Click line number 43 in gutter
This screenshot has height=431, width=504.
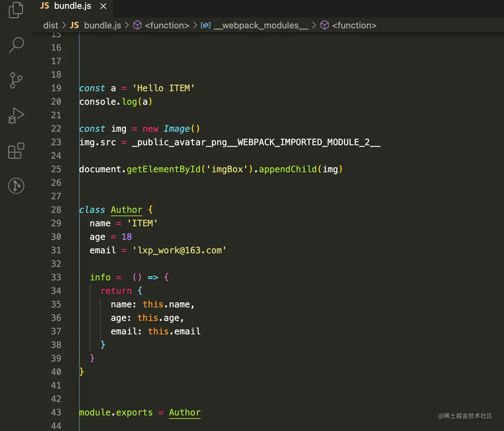tap(56, 412)
